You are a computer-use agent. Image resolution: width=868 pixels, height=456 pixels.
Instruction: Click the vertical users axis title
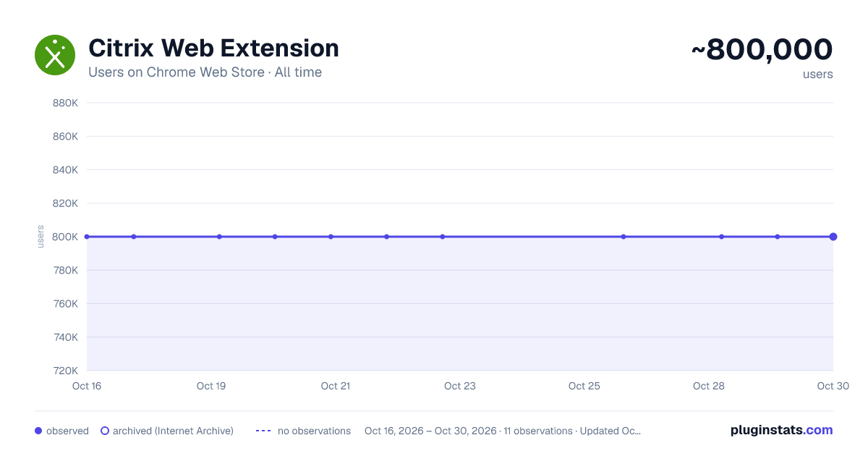[41, 237]
